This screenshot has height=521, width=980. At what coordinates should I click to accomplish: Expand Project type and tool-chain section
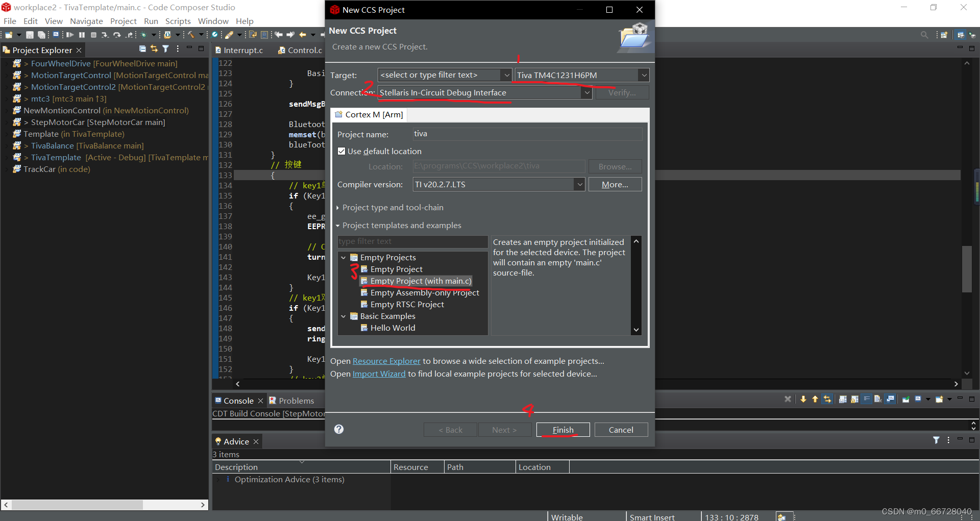coord(338,208)
